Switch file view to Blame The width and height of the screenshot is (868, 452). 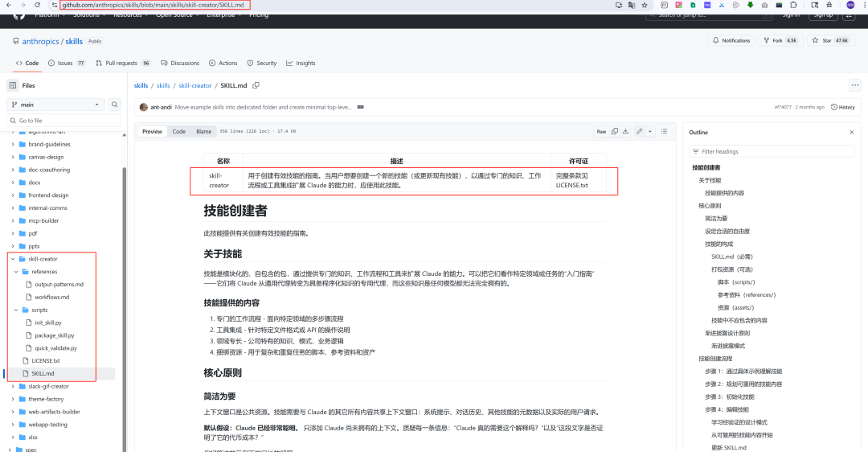coord(204,131)
